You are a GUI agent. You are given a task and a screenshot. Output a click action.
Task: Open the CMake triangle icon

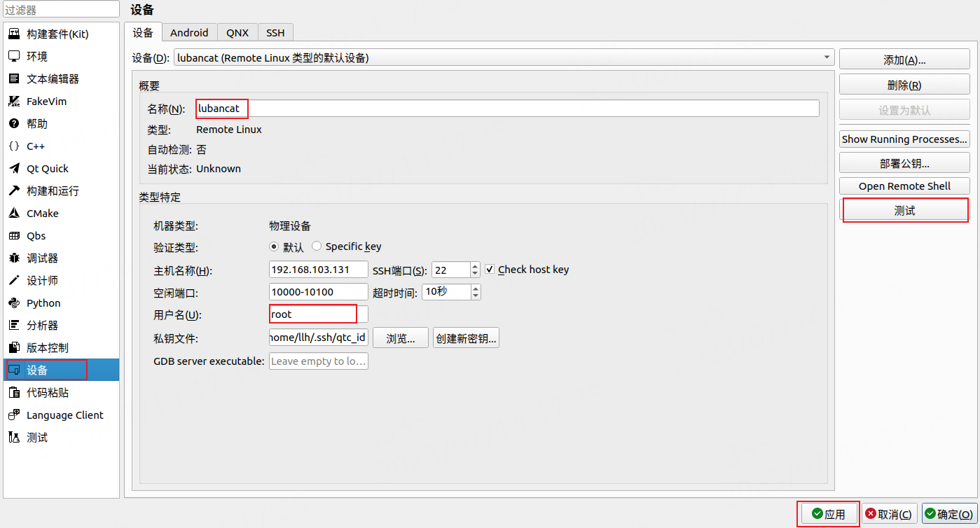(13, 214)
